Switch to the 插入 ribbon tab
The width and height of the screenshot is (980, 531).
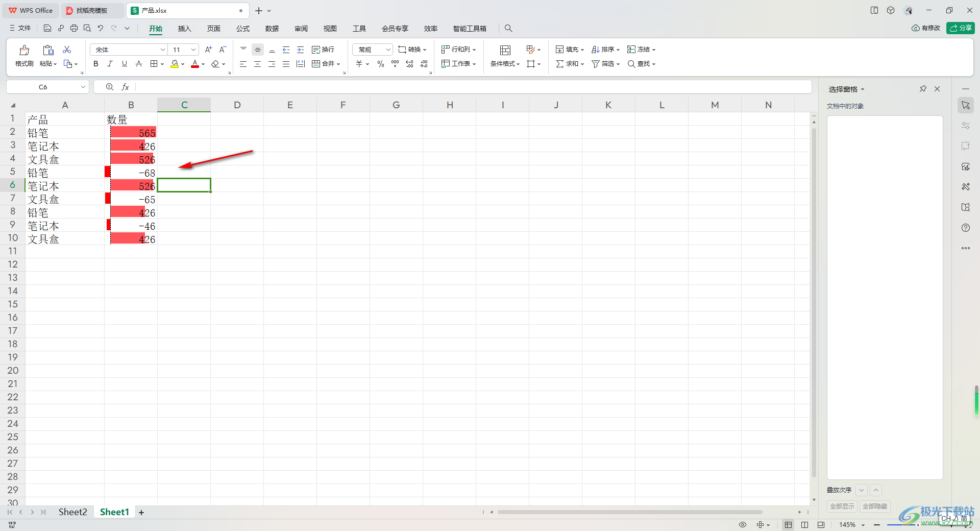click(x=184, y=29)
